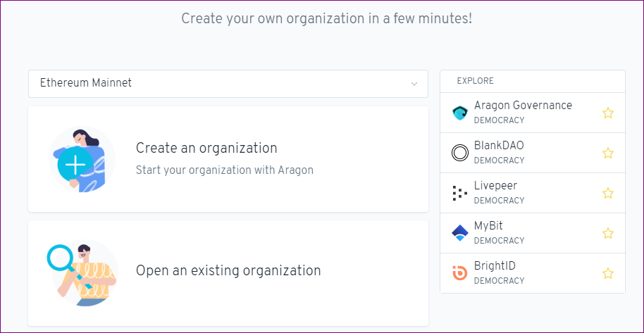Toggle favorite star for BlankDAO

(x=608, y=153)
